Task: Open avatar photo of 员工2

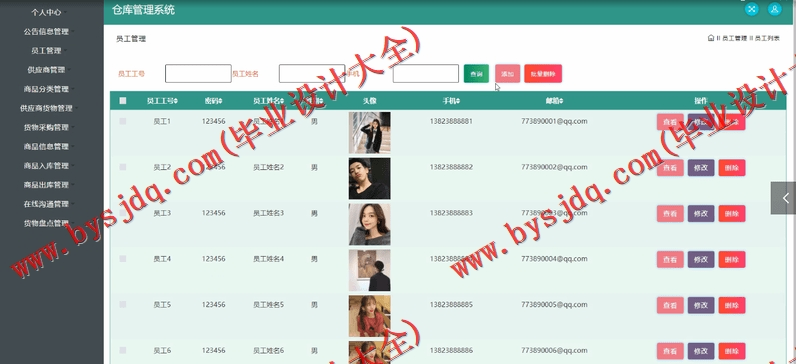Action: pos(370,178)
